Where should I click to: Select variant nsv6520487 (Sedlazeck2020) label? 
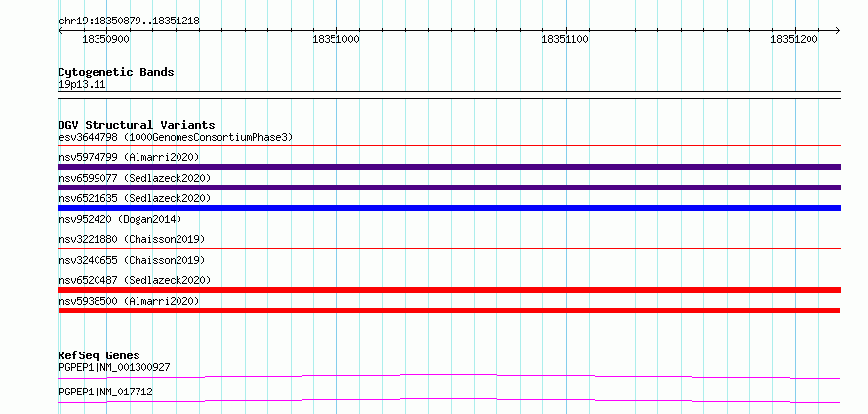click(135, 280)
